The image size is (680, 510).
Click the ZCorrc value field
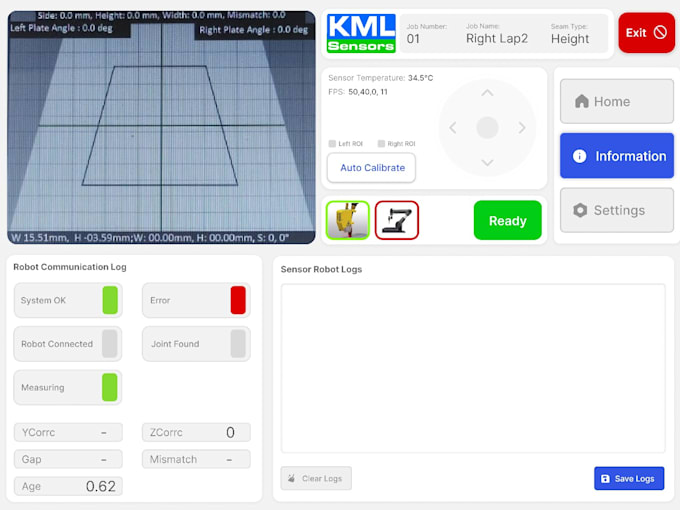point(196,432)
